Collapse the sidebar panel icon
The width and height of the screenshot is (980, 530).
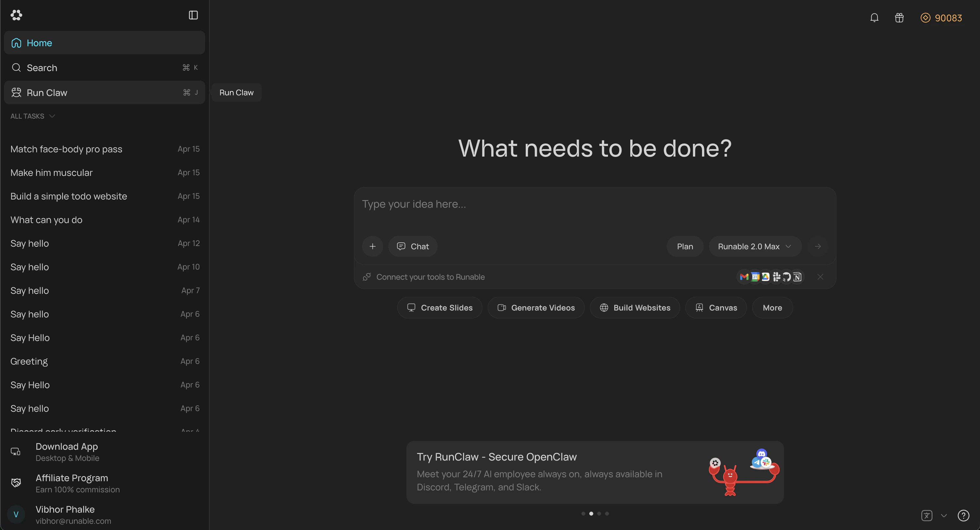[x=193, y=15]
